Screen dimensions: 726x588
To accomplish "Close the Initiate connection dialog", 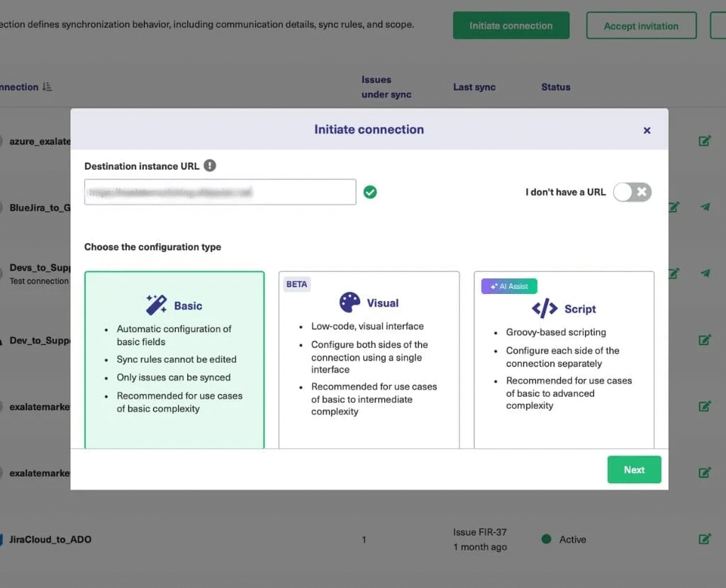I will (x=647, y=130).
